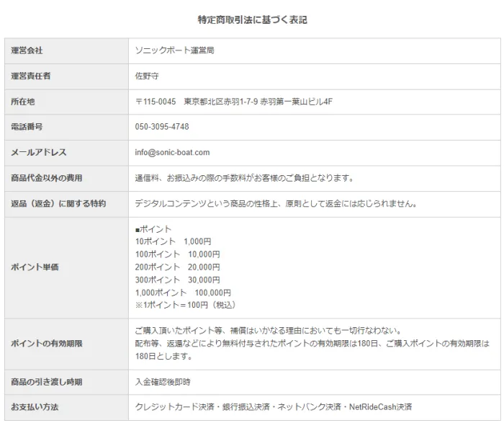Click the phone number 050-3095-4748
This screenshot has width=504, height=436.
pyautogui.click(x=162, y=127)
